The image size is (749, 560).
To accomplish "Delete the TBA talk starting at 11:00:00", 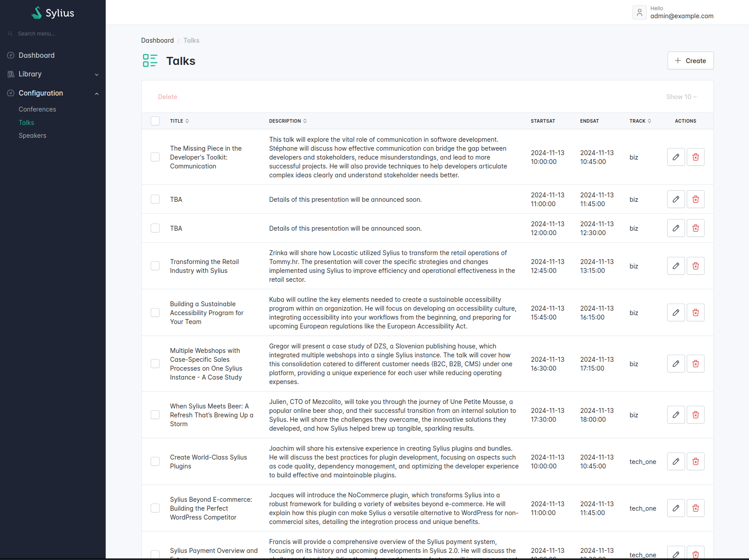I will pyautogui.click(x=696, y=199).
